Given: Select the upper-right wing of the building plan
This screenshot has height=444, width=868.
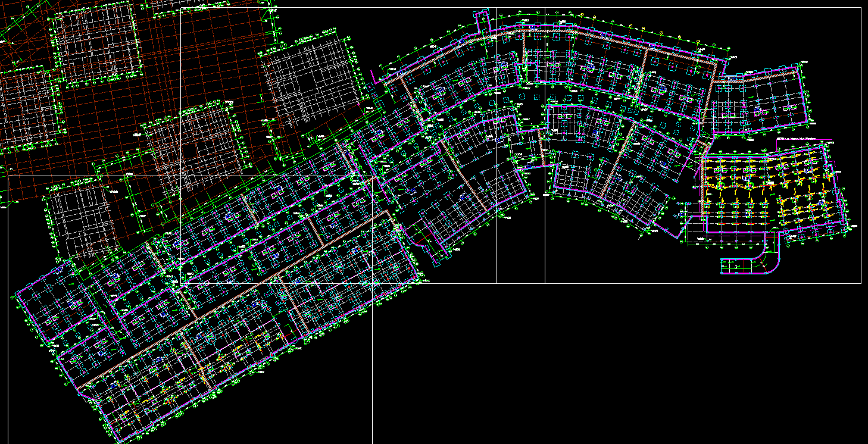Looking at the screenshot, I should pyautogui.click(x=759, y=99).
